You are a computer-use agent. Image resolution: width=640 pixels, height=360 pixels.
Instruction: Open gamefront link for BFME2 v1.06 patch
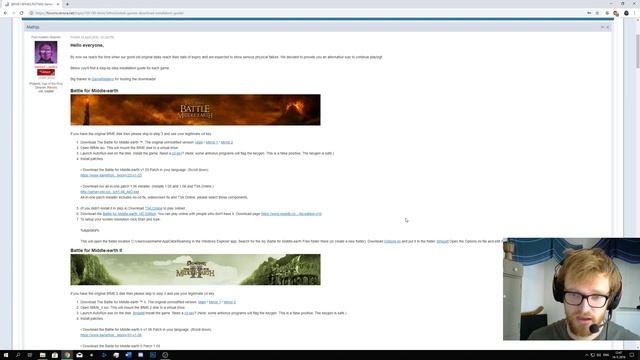[111, 335]
